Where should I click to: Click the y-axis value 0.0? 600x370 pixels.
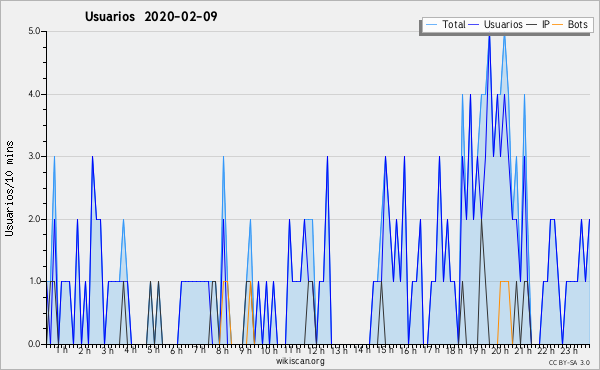tap(34, 344)
